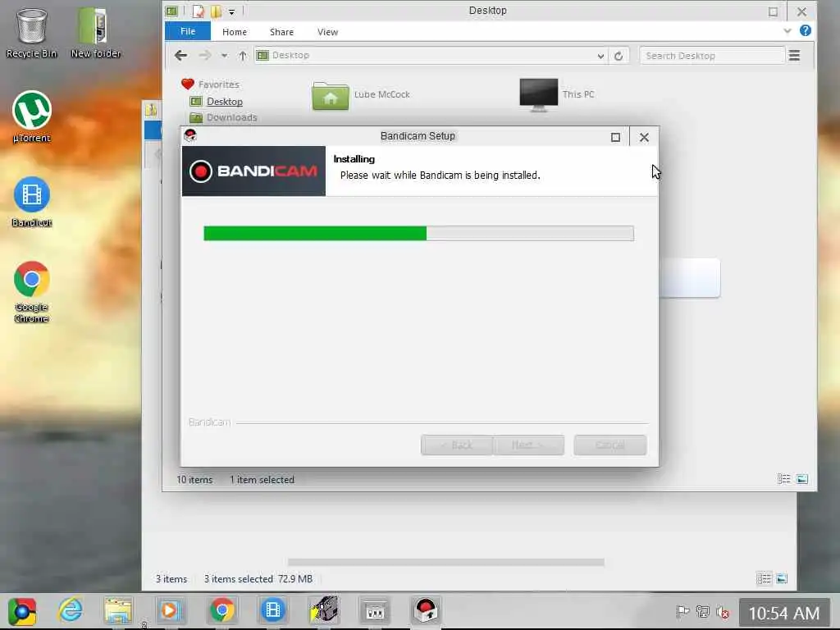The height and width of the screenshot is (630, 840).
Task: Launch the µTorrent desktop shortcut
Action: point(32,116)
